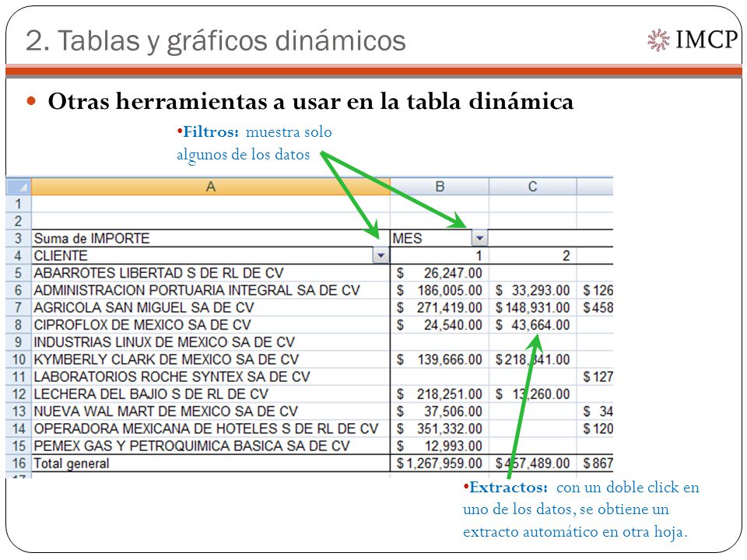Viewport: 747px width, 560px height.
Task: Select row 16 header
Action: [18, 463]
